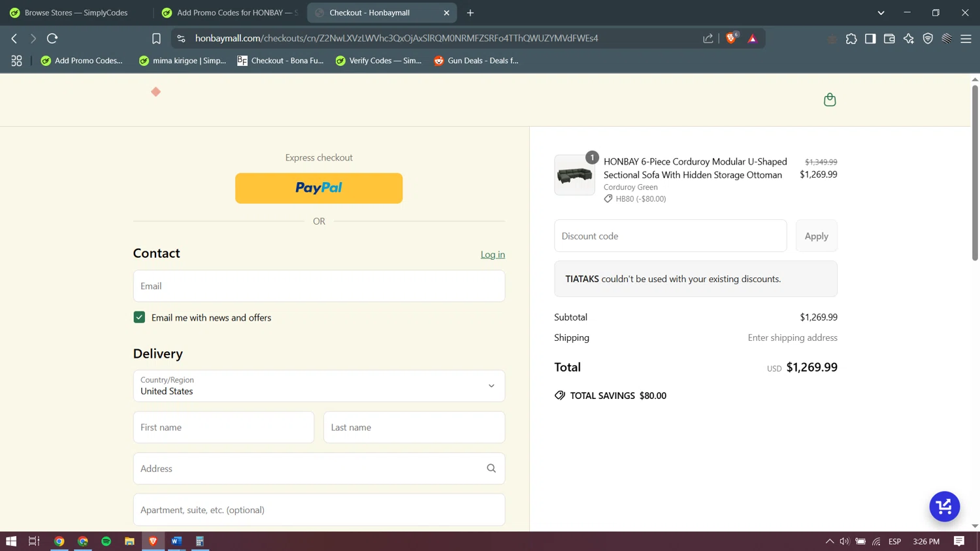Viewport: 980px width, 551px height.
Task: Focus the First name field
Action: [223, 428]
